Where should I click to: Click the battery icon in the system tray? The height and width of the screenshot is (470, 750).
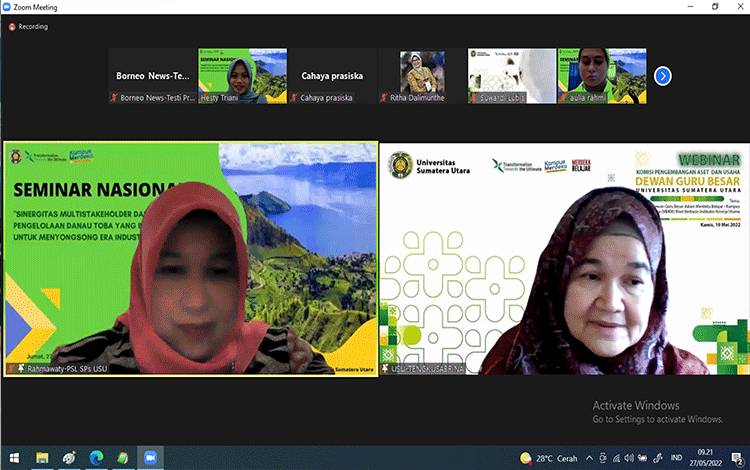643,458
